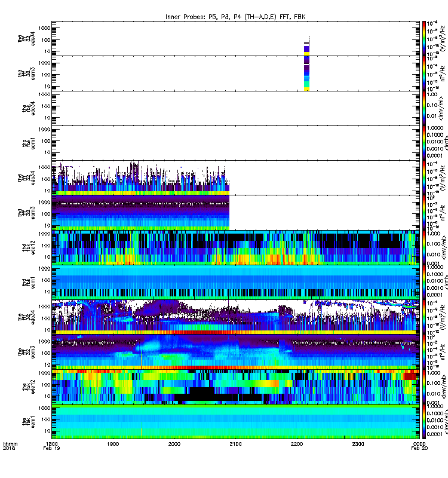Viewport: 448px width, 478px height.
Task: Select the tha fbk scm1 panel label
Action: (29, 143)
